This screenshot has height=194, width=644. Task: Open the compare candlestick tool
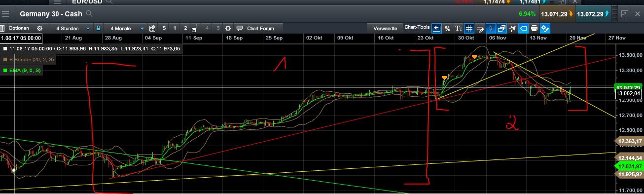pyautogui.click(x=512, y=28)
